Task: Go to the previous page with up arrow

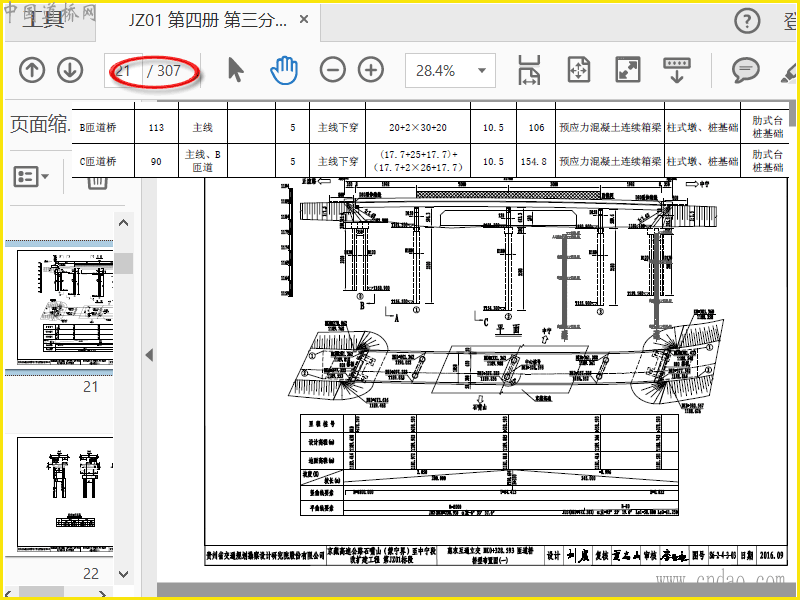Action: [x=32, y=70]
